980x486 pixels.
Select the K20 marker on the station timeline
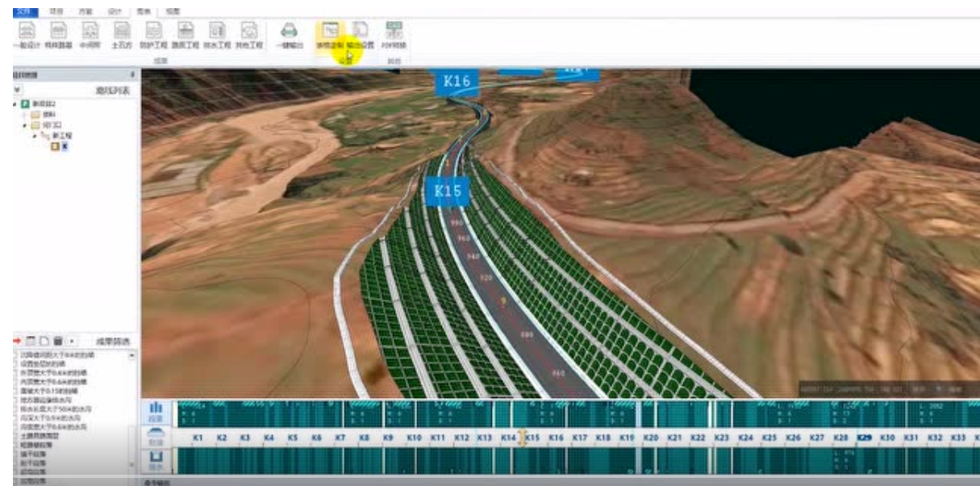[x=651, y=438]
